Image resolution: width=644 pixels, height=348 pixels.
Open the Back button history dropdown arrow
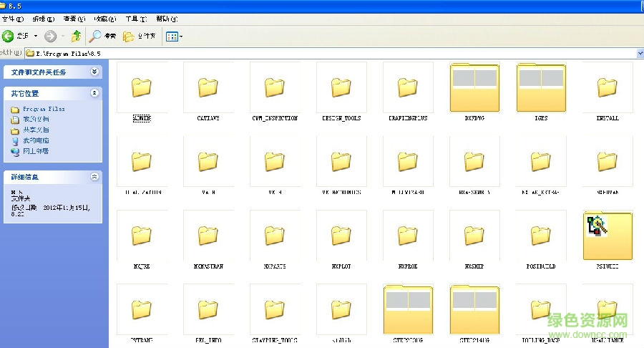tap(36, 36)
